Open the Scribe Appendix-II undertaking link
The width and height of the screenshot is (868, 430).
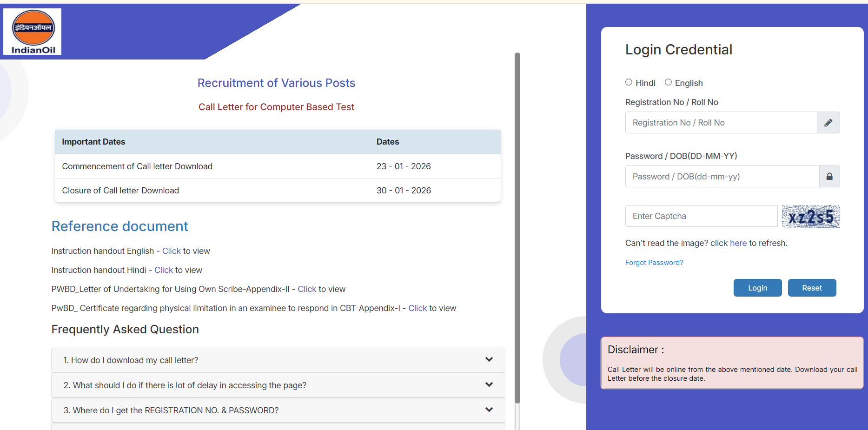pos(307,289)
